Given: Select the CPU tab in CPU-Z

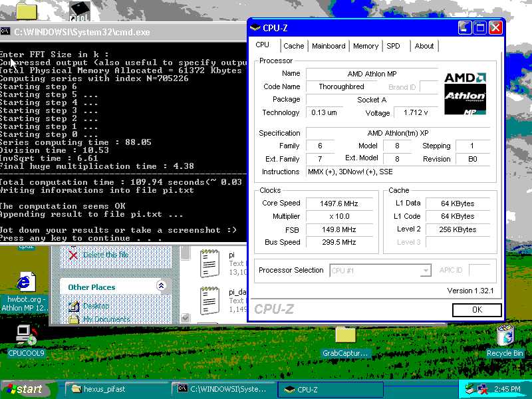Looking at the screenshot, I should (x=263, y=45).
